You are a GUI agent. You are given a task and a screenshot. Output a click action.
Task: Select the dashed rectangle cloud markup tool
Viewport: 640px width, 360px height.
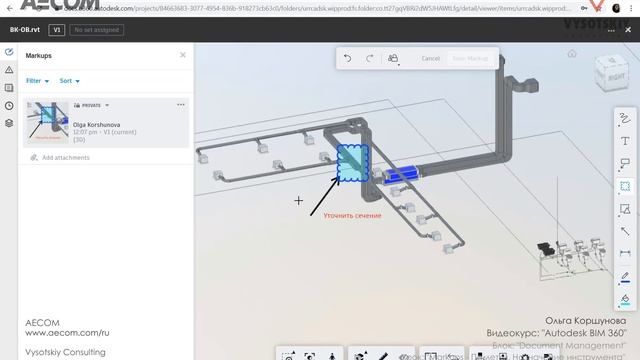pyautogui.click(x=625, y=187)
